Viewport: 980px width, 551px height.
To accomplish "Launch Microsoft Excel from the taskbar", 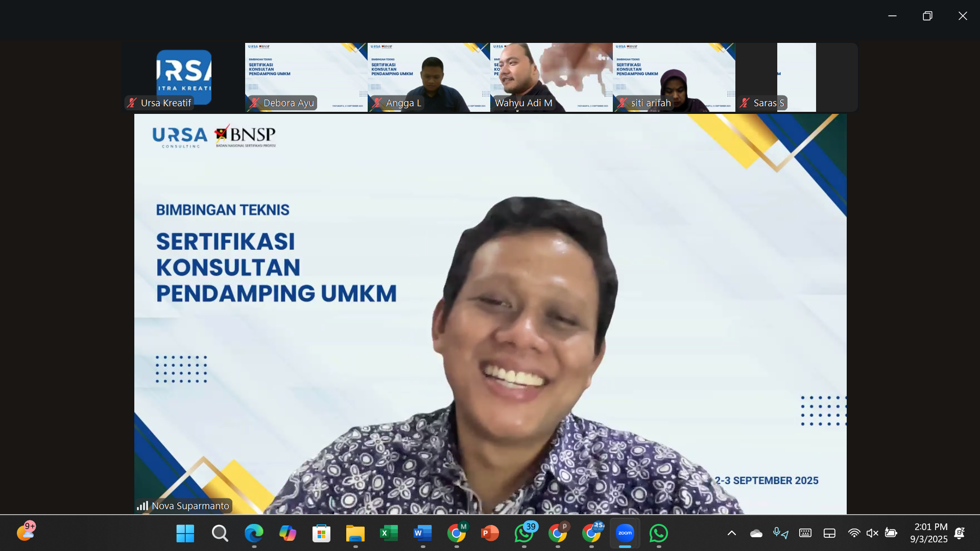I will (x=389, y=533).
